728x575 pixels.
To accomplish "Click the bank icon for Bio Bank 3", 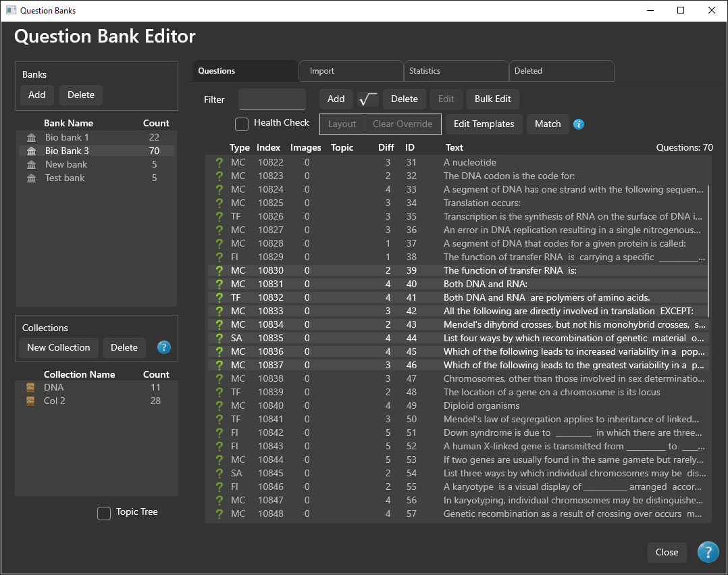I will click(x=32, y=151).
